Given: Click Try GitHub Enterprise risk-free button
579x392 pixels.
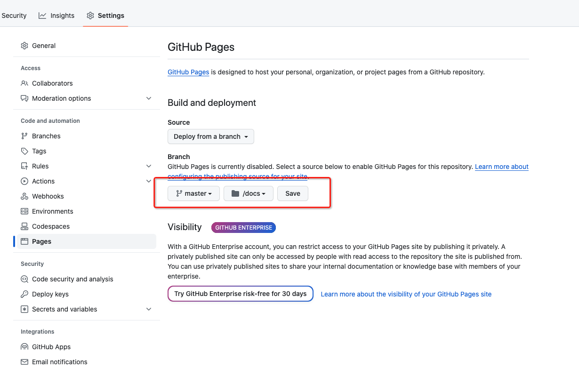Looking at the screenshot, I should click(240, 294).
